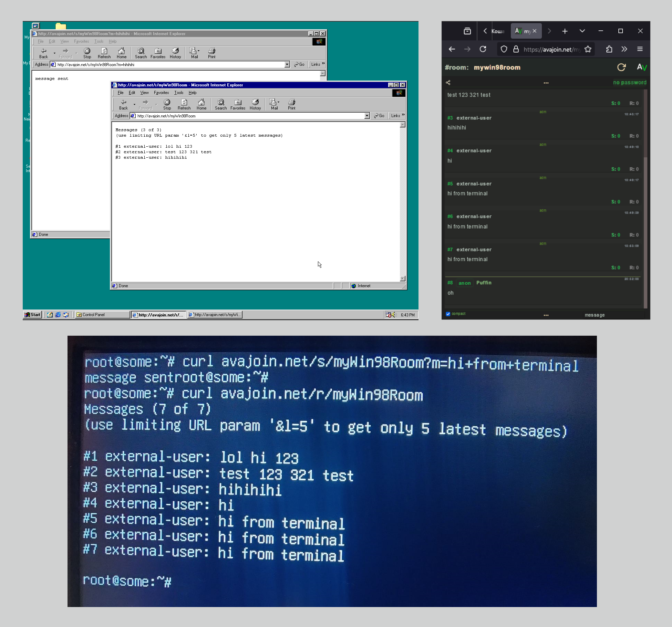Open the Firefox hamburger menu
Viewport: 672px width, 627px height.
[640, 49]
